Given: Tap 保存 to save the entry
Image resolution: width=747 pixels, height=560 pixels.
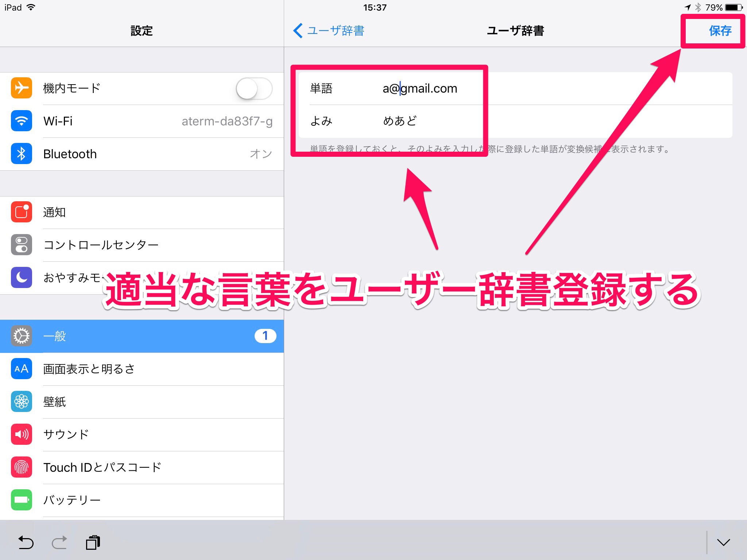Looking at the screenshot, I should point(720,31).
